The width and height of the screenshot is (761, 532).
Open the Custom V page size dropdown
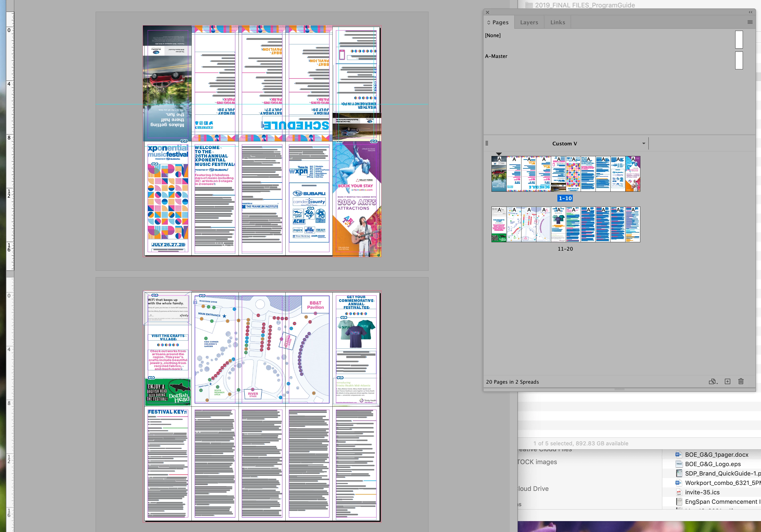click(x=643, y=143)
